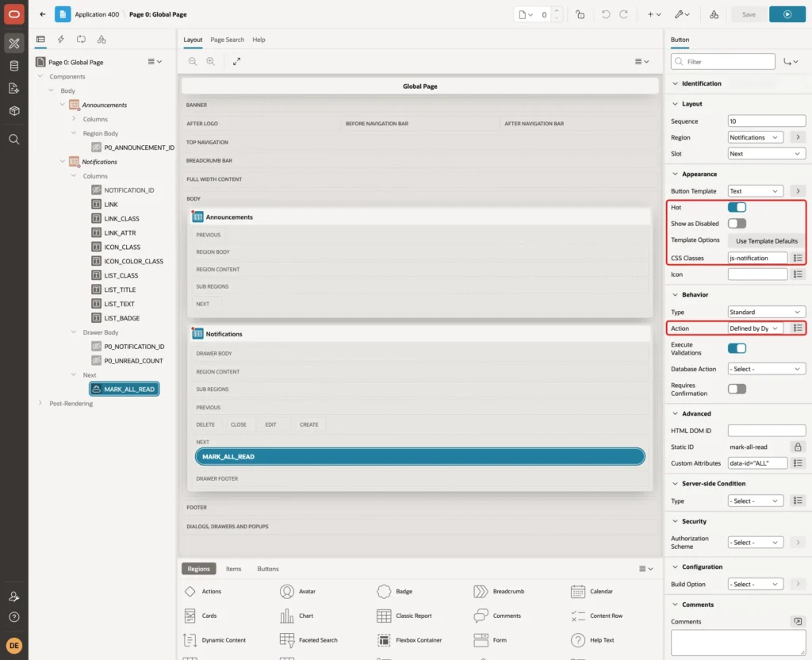Open the Action dropdown

tap(755, 328)
